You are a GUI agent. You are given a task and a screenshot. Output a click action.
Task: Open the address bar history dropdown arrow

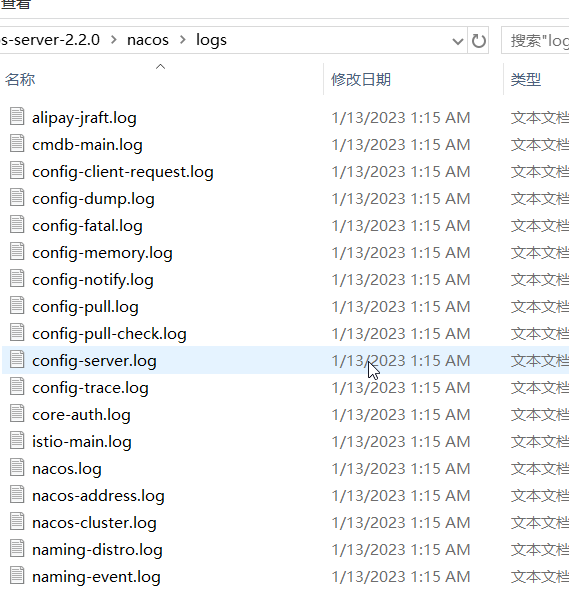coord(458,41)
